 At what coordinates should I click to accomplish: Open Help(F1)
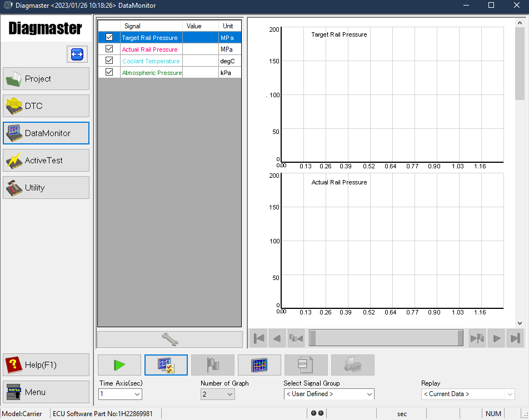click(46, 364)
